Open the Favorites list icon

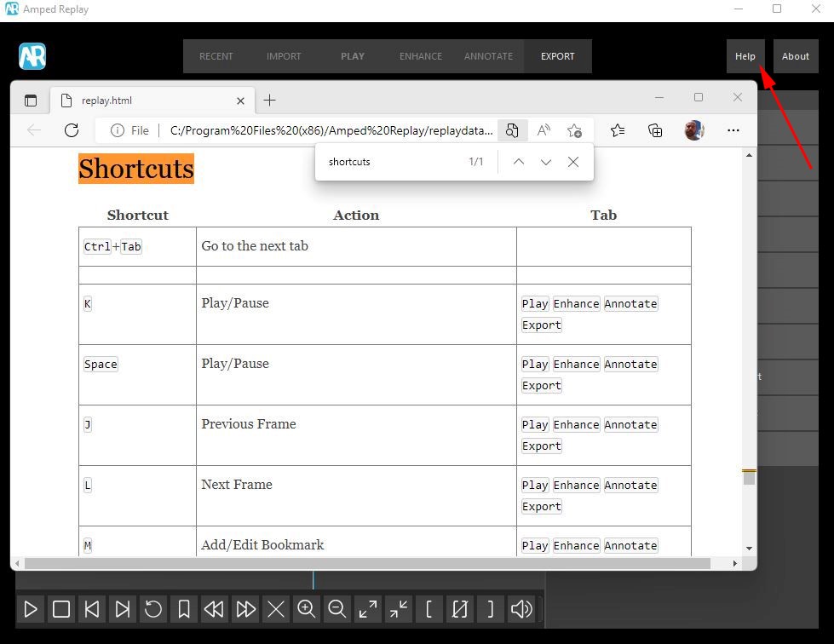pyautogui.click(x=618, y=130)
